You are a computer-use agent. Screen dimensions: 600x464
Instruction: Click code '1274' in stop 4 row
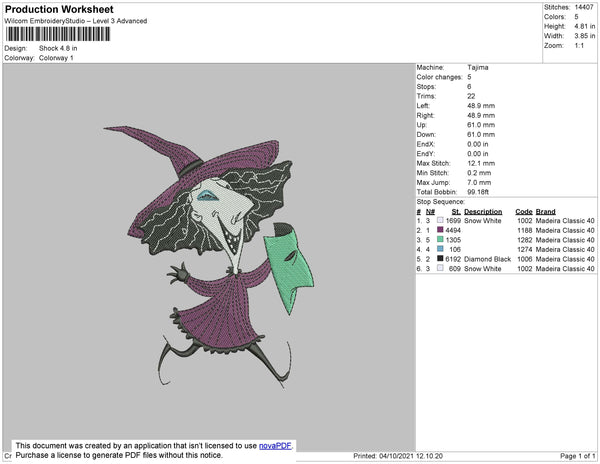point(525,249)
